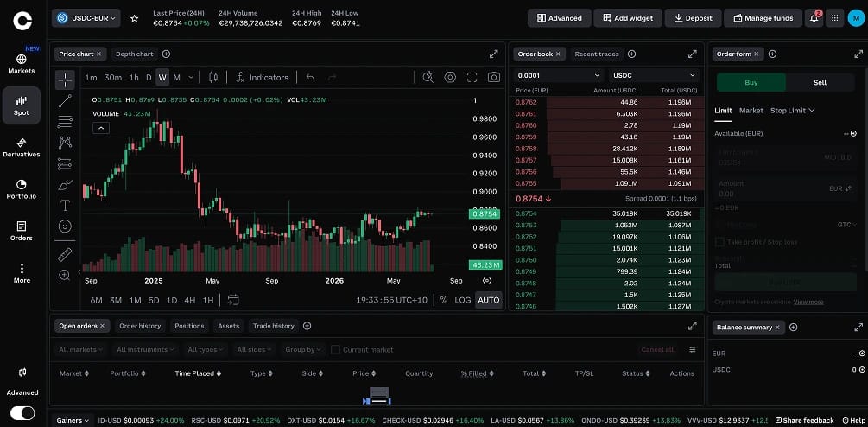Open order book 0.0001 grouping dropdown
The width and height of the screenshot is (868, 427).
[x=559, y=75]
